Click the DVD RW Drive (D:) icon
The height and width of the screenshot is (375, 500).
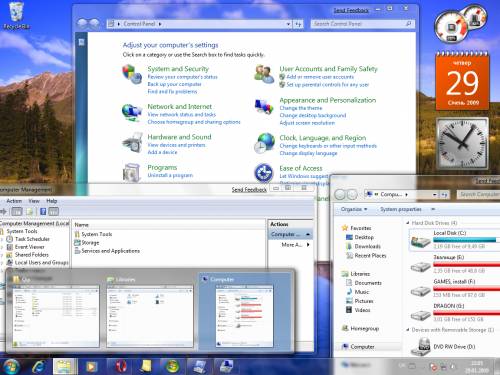point(420,347)
